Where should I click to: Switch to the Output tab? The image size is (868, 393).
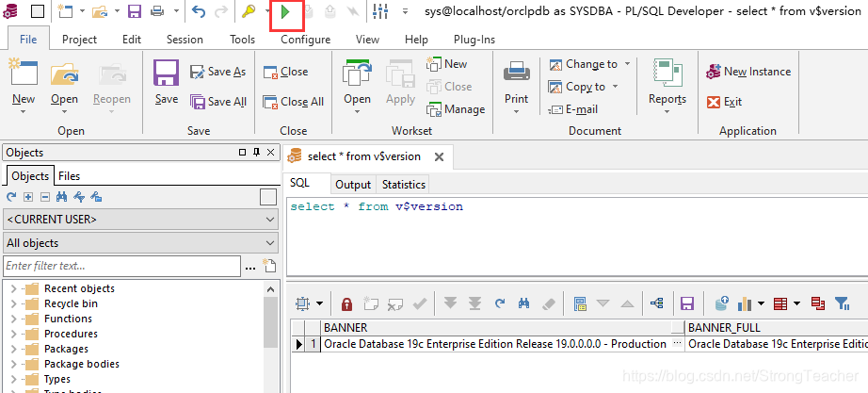353,185
